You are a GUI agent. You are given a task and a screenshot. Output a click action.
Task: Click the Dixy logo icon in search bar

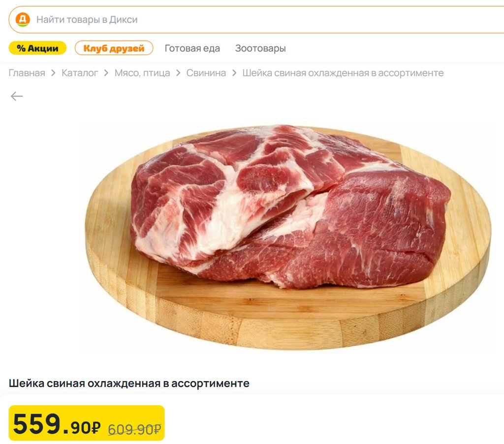23,20
